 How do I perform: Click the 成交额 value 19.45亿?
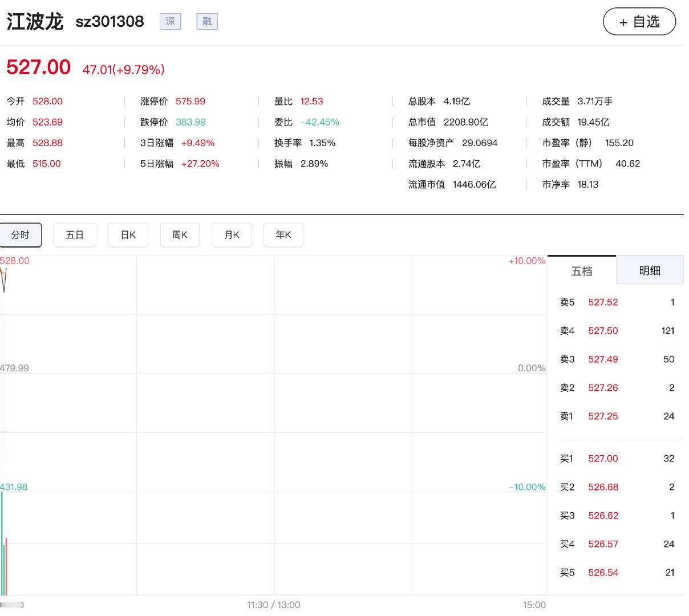click(x=593, y=122)
